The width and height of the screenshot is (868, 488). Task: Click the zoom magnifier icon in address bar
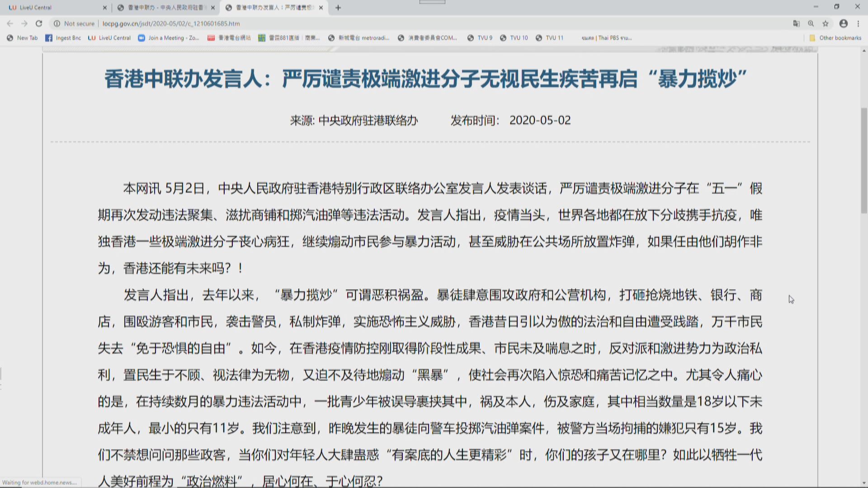811,23
